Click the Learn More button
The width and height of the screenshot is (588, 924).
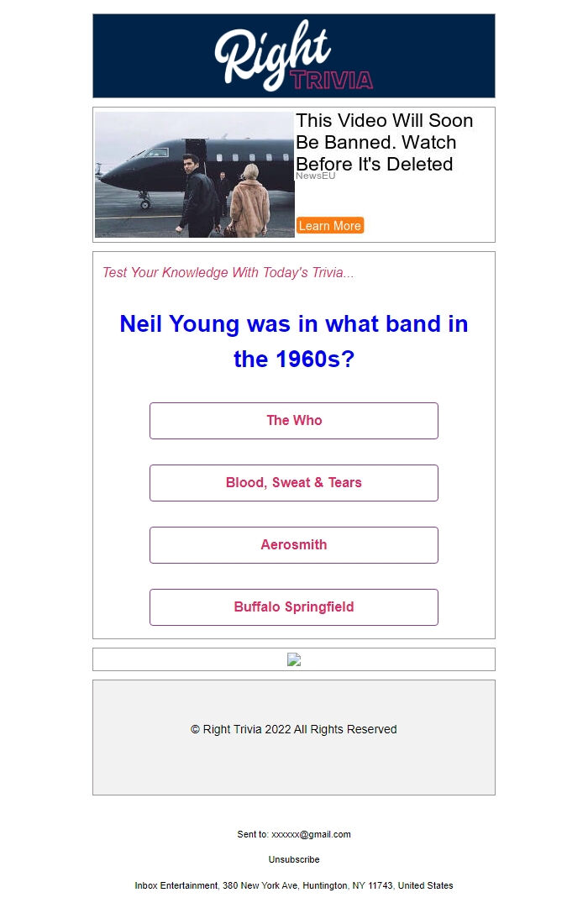[330, 225]
